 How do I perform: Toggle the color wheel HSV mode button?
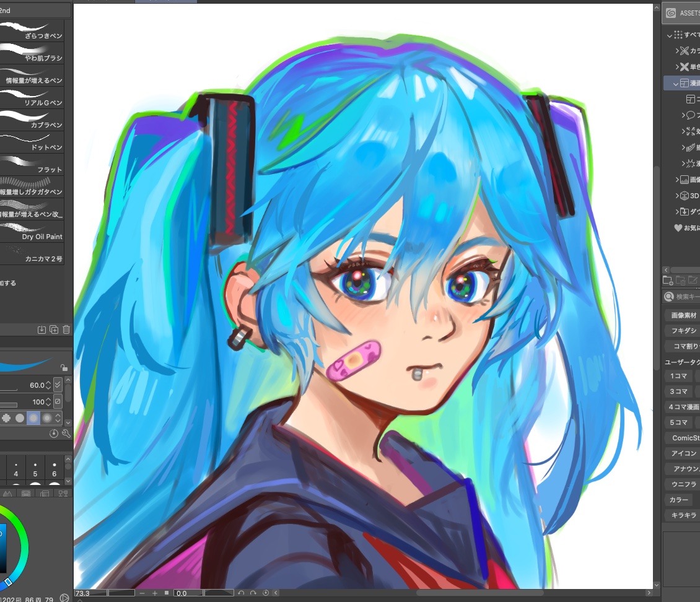[x=64, y=598]
